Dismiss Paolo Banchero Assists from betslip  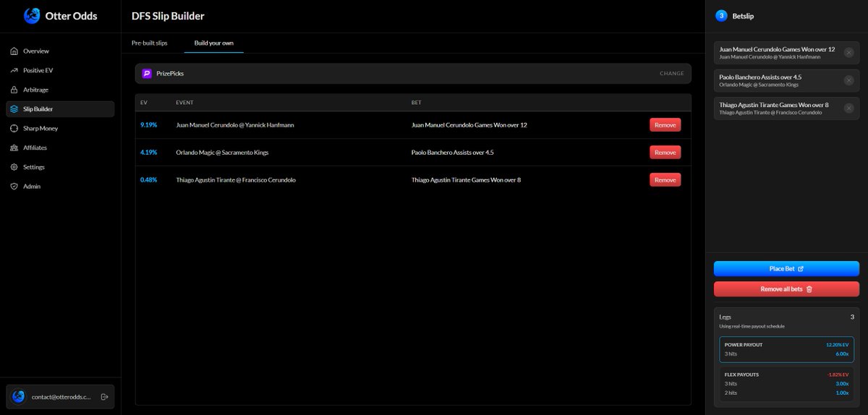(848, 80)
